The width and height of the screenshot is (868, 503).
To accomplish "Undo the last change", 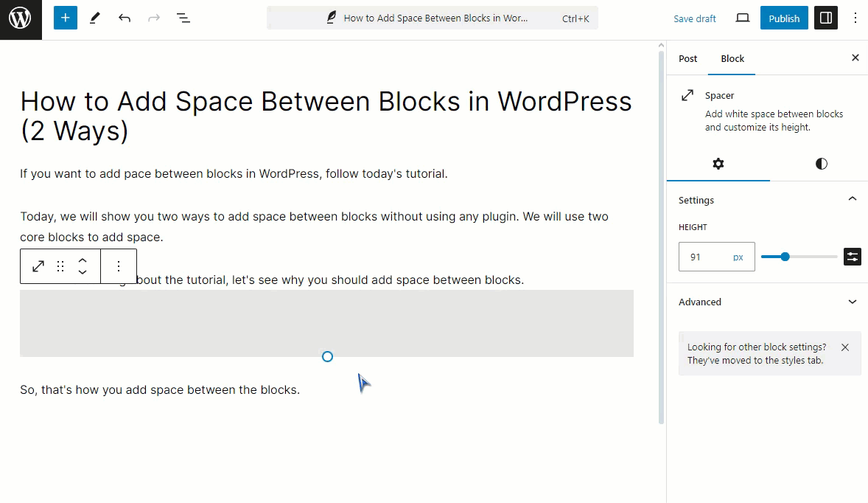I will pyautogui.click(x=125, y=18).
